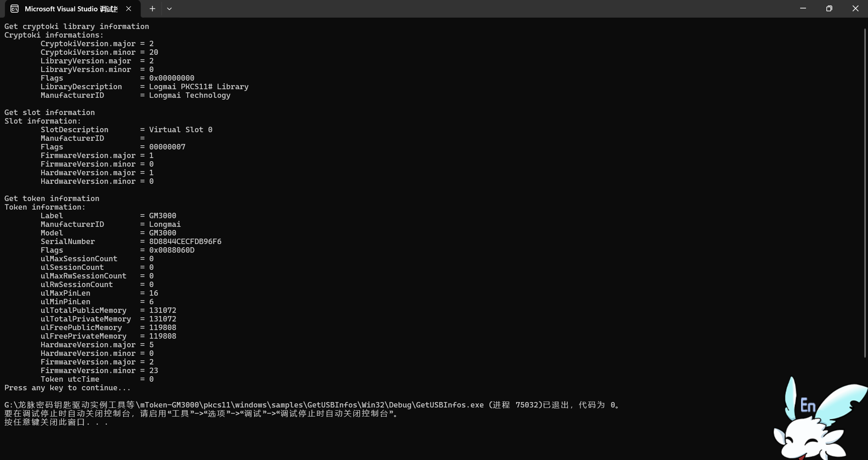Click token FirmwareVersion.major = 2 line
868x460 pixels.
97,362
